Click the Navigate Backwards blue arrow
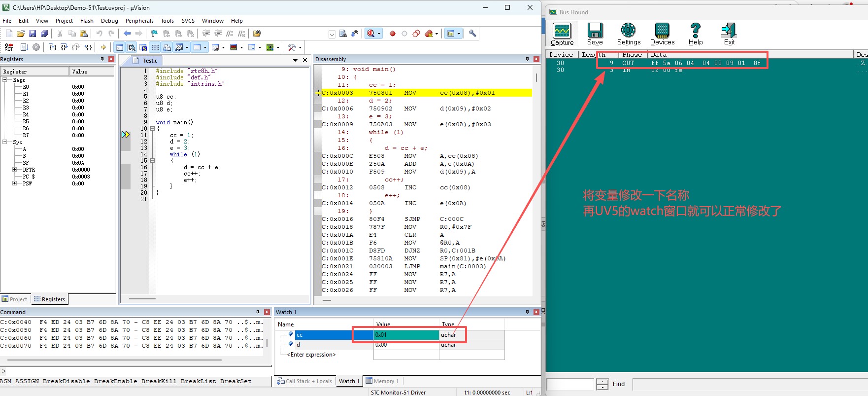Viewport: 868px width, 396px height. (x=127, y=34)
